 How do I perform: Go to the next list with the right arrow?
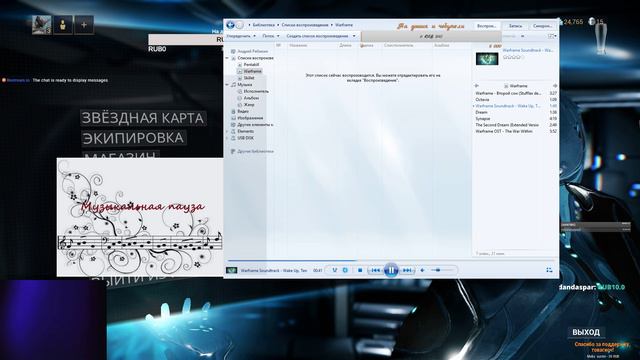click(x=555, y=86)
